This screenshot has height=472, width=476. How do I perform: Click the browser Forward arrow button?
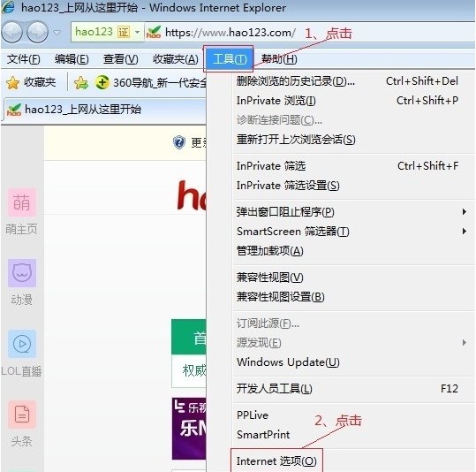point(37,32)
